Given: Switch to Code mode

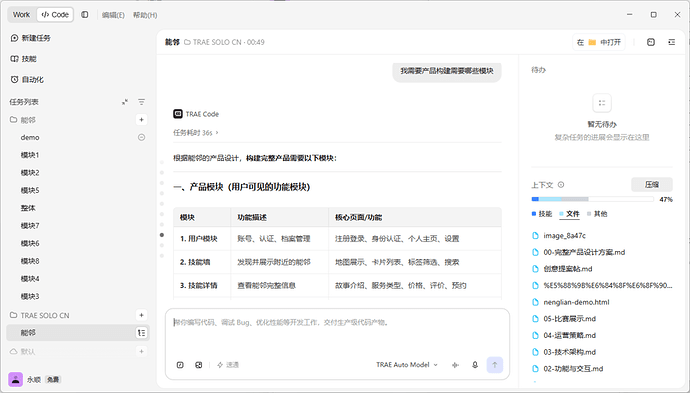Looking at the screenshot, I should pos(55,15).
